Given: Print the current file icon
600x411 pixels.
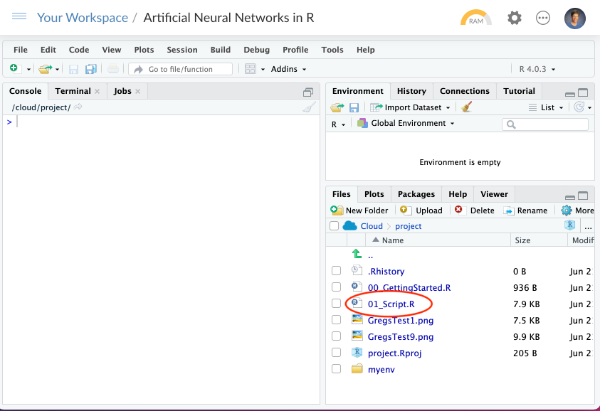Looking at the screenshot, I should [x=113, y=69].
